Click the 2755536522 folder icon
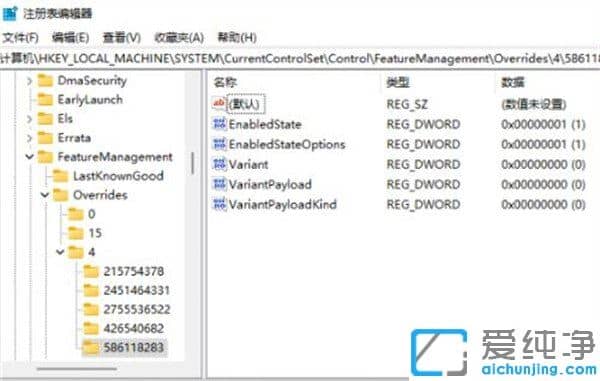600x381 pixels. click(x=91, y=309)
